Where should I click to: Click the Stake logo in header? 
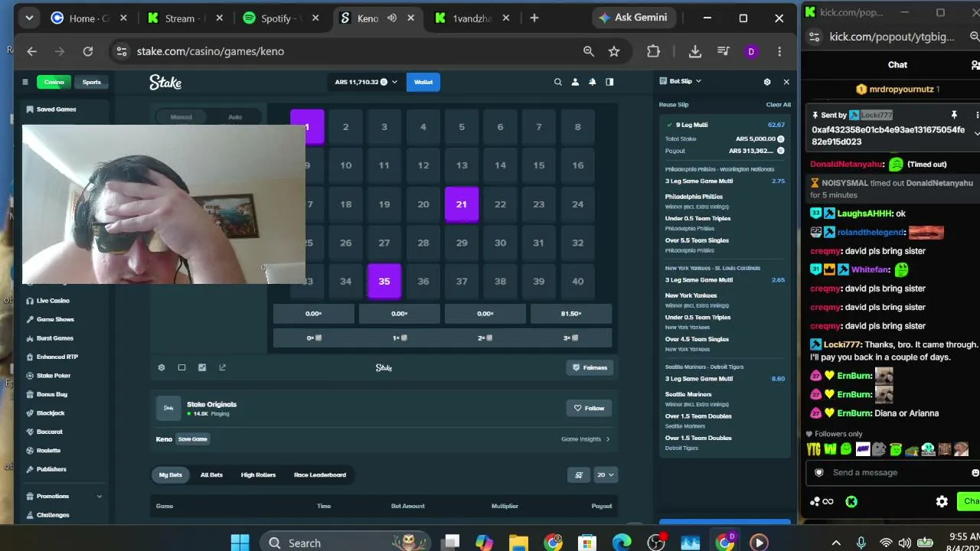coord(165,82)
